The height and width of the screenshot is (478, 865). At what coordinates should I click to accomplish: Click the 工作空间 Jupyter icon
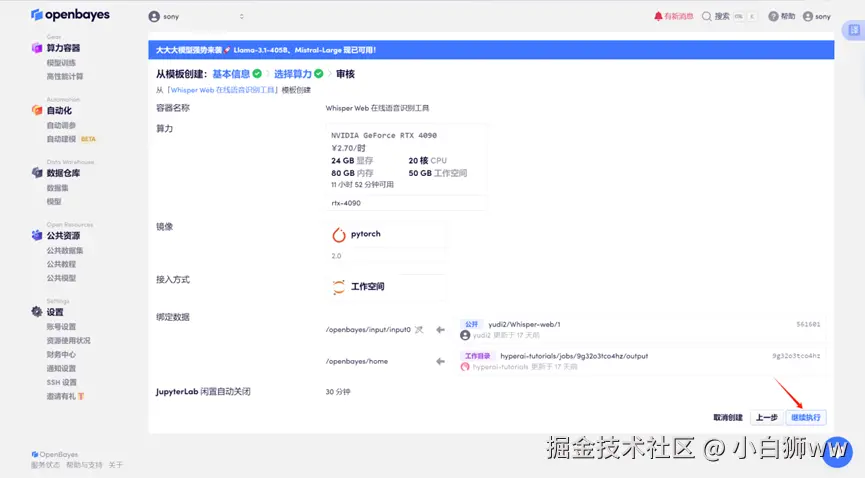coord(339,287)
